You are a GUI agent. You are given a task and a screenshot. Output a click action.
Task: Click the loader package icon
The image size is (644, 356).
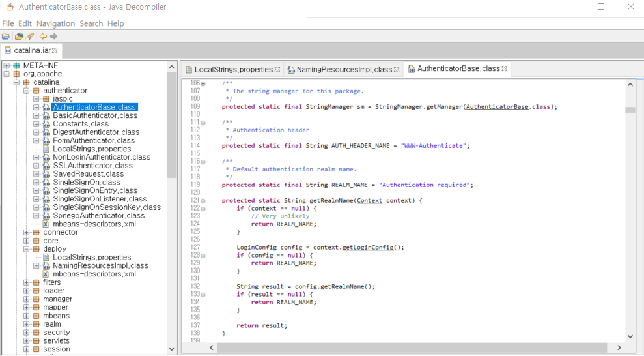click(x=36, y=291)
